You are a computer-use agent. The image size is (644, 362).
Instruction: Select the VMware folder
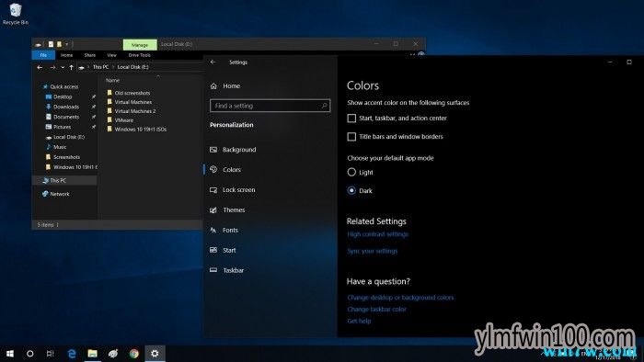tap(120, 120)
